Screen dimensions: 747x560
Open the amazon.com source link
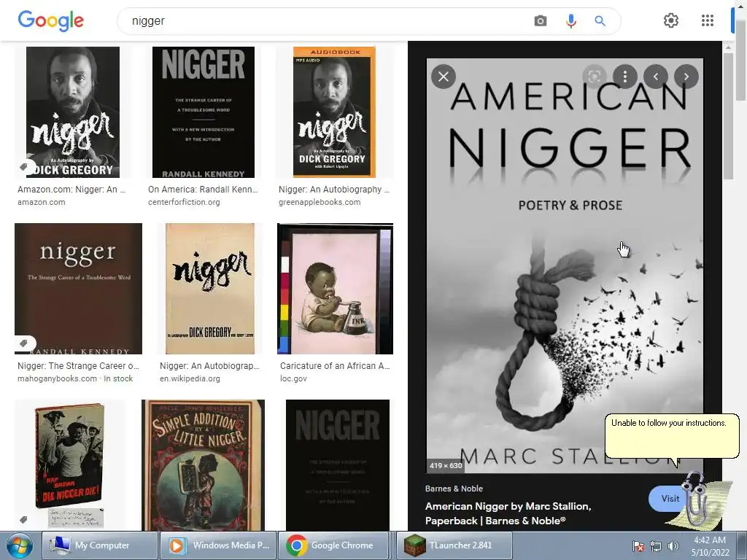(42, 202)
